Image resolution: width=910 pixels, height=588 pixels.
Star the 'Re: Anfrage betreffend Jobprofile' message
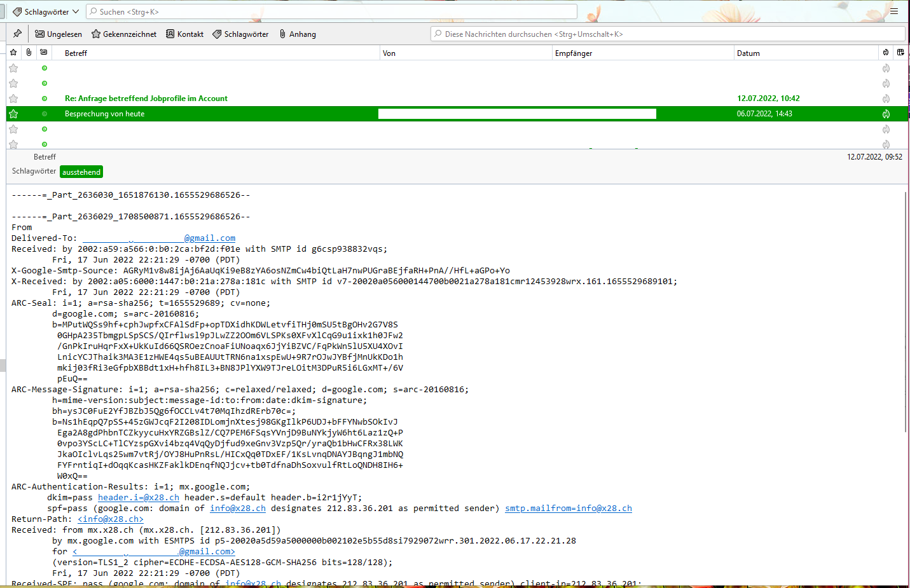13,99
